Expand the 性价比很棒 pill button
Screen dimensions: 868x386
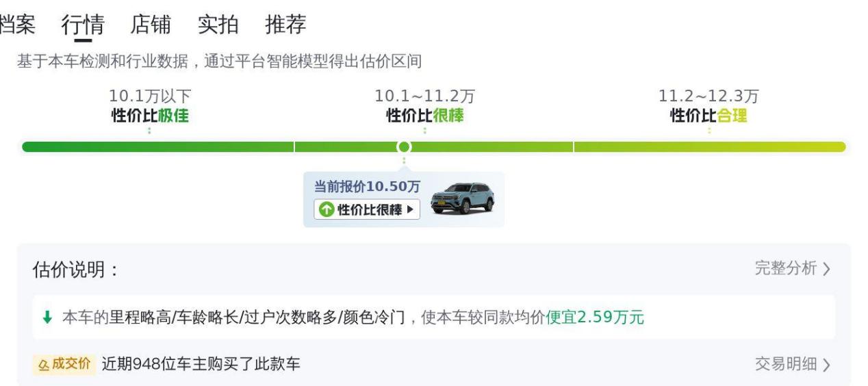(x=367, y=210)
